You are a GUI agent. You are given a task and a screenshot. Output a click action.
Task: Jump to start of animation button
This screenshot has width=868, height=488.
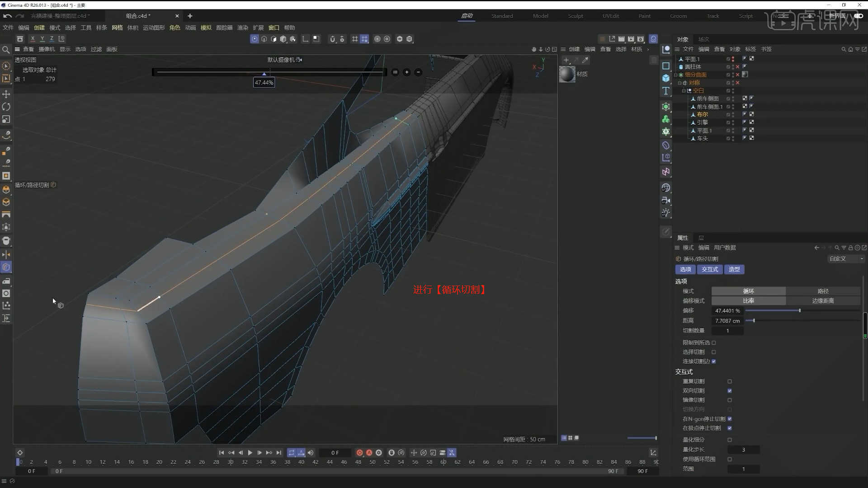(222, 453)
